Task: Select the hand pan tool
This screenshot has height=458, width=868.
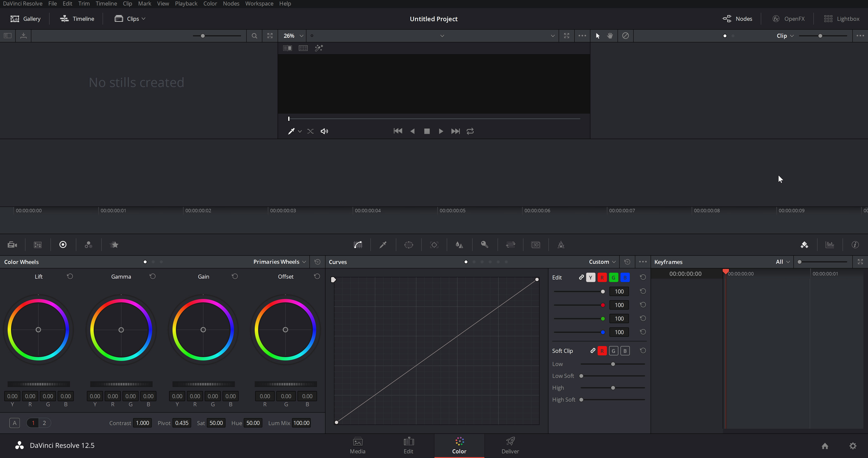Action: pyautogui.click(x=610, y=36)
